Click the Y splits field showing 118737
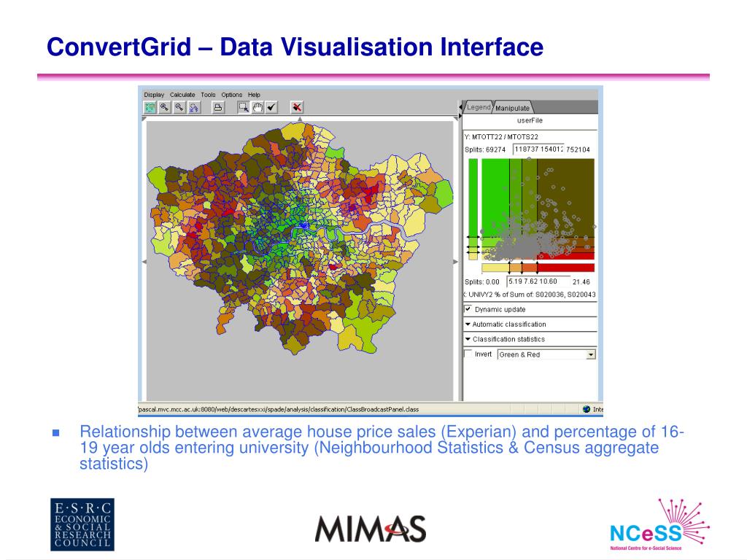This screenshot has height=560, width=747. (538, 149)
